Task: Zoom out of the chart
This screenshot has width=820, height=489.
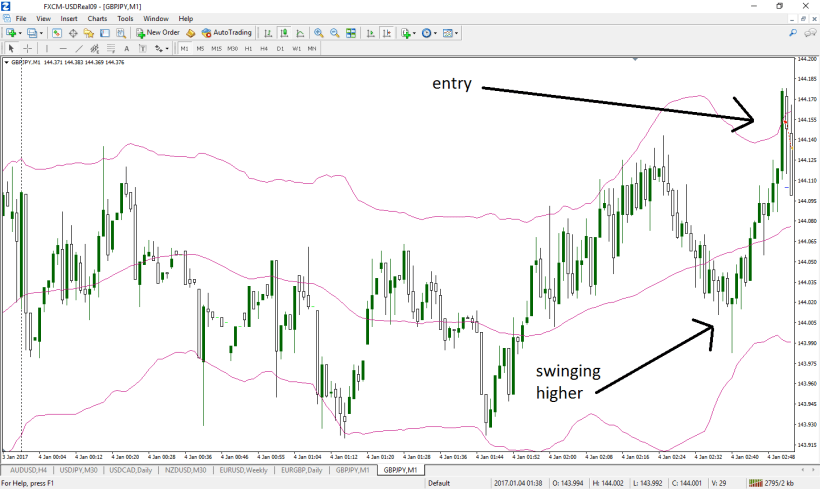Action: coord(335,33)
